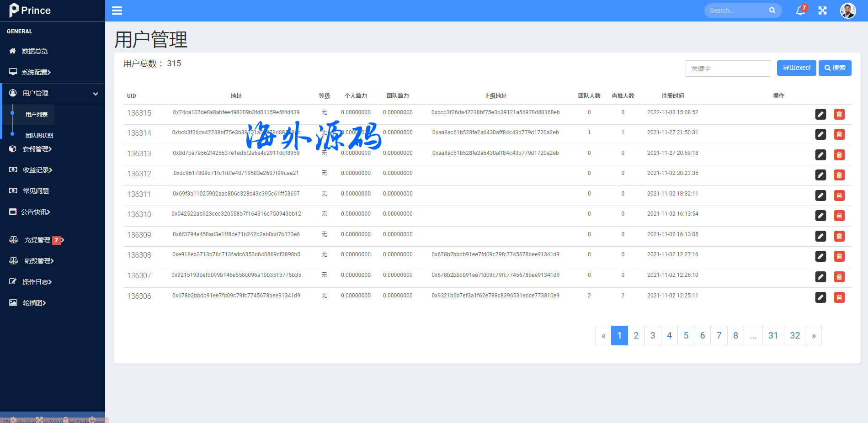Click the 搜索 button
The height and width of the screenshot is (423, 868).
coord(835,68)
